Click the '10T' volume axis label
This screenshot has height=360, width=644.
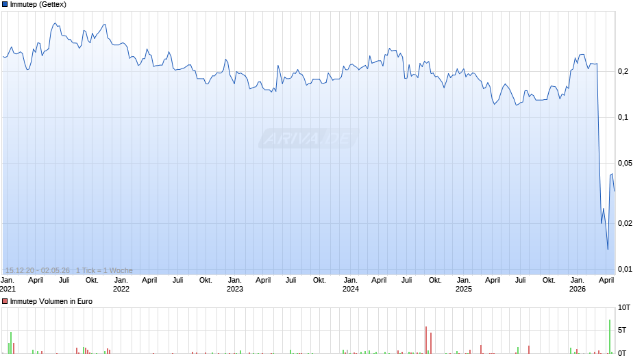(x=624, y=307)
